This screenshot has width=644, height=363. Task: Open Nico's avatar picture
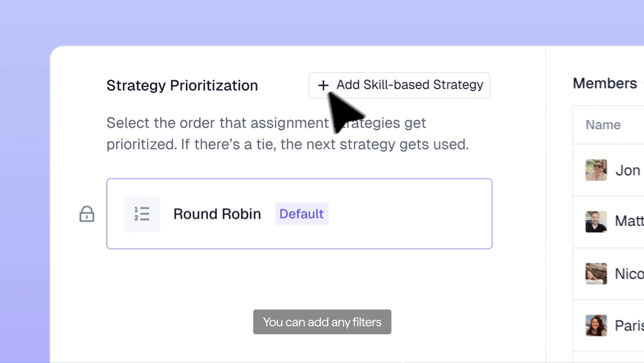click(x=596, y=274)
